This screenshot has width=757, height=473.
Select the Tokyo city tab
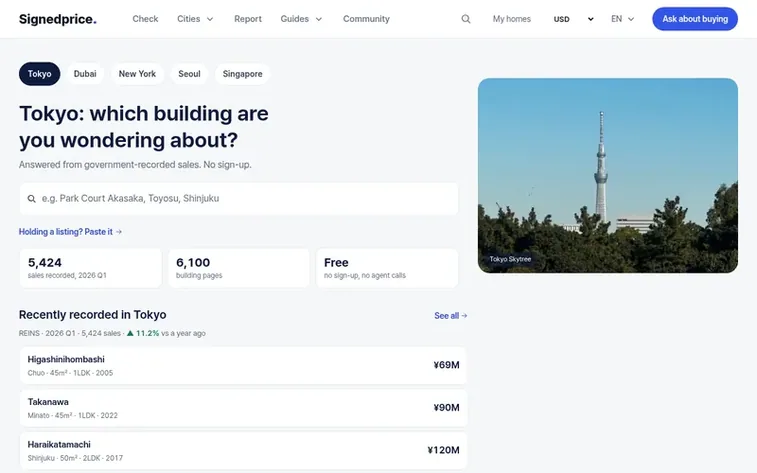[x=40, y=74]
